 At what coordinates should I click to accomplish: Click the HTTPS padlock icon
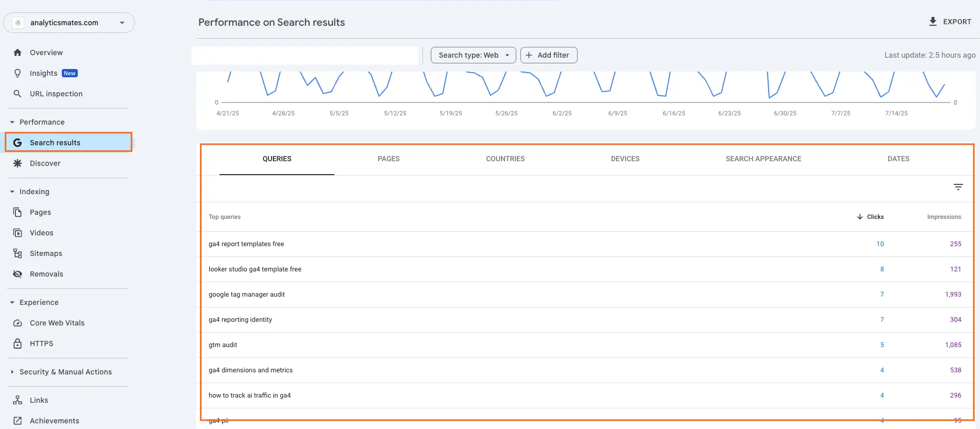tap(18, 344)
